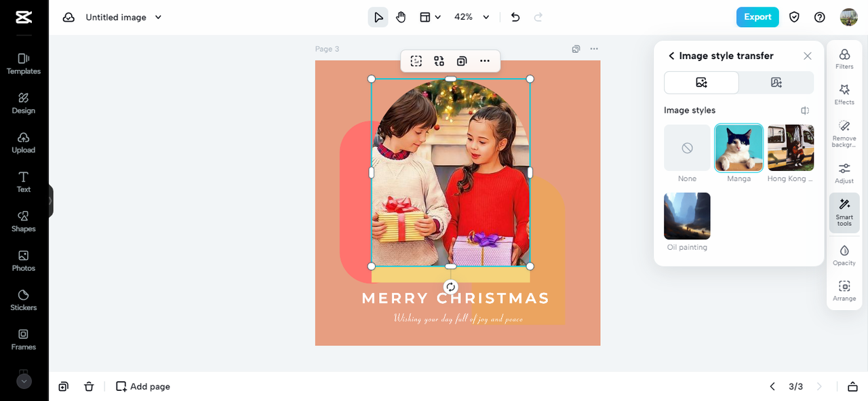Open the Untitled image name dropdown
The width and height of the screenshot is (868, 401).
tap(123, 18)
